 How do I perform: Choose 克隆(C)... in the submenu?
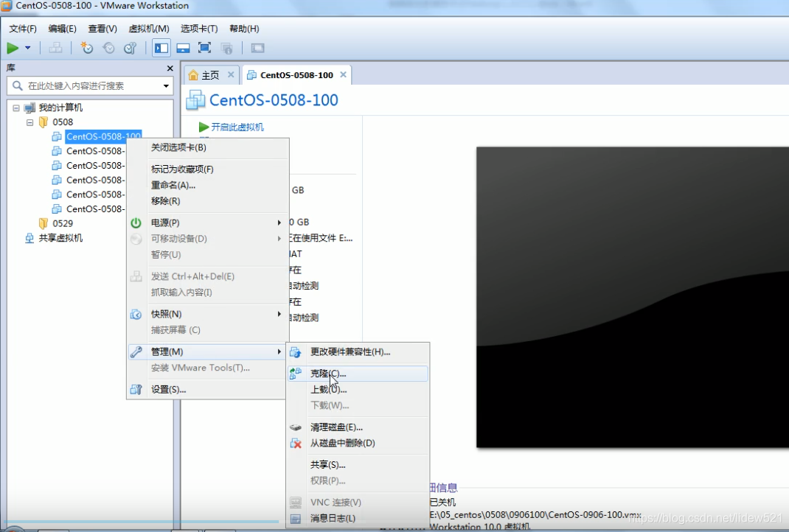pos(358,374)
